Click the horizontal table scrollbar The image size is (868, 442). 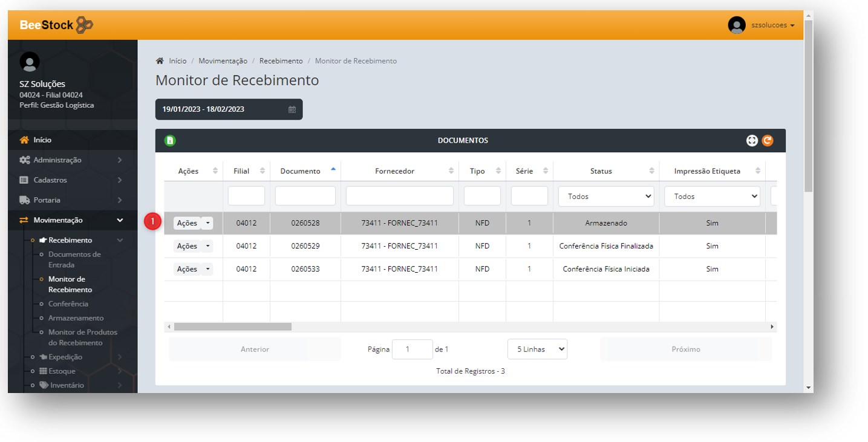232,327
